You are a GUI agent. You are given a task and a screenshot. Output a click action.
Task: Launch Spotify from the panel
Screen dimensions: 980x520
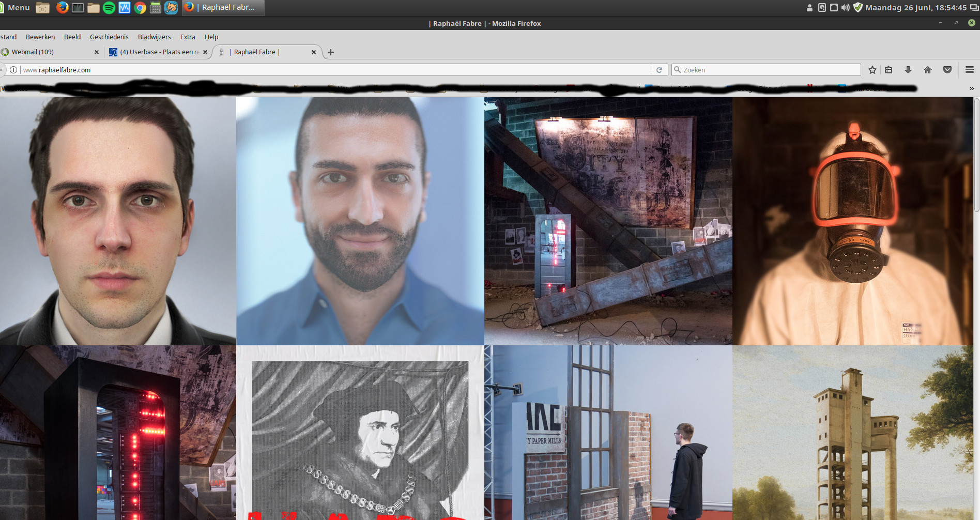tap(109, 8)
